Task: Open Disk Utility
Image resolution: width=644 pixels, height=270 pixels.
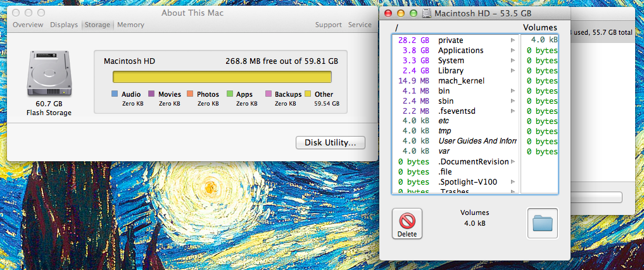Action: click(x=330, y=143)
